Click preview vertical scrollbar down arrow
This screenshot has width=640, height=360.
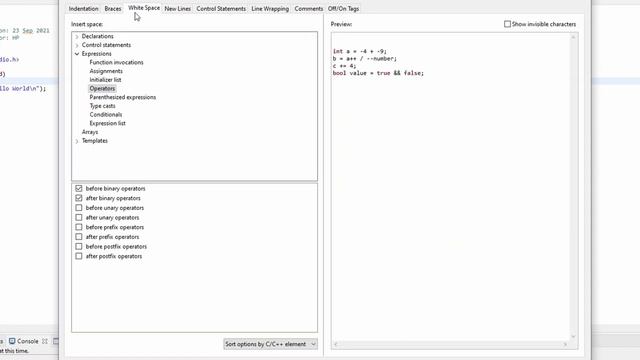[x=573, y=337]
